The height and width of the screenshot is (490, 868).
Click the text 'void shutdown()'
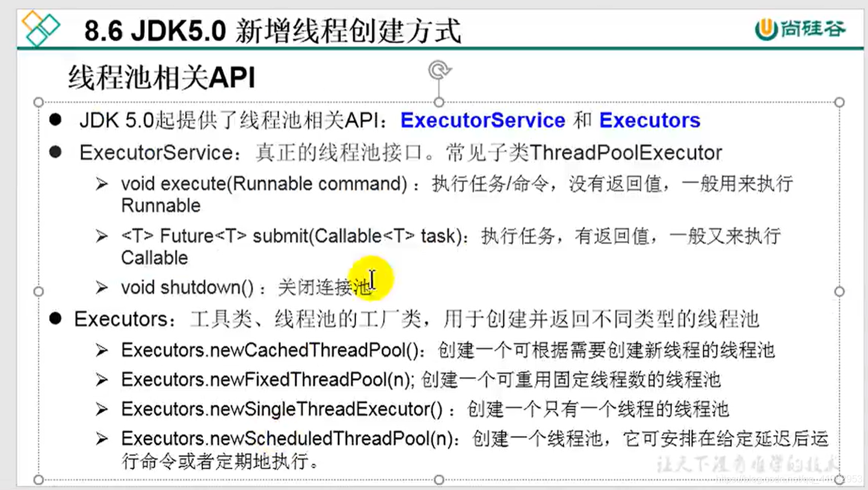coord(188,287)
